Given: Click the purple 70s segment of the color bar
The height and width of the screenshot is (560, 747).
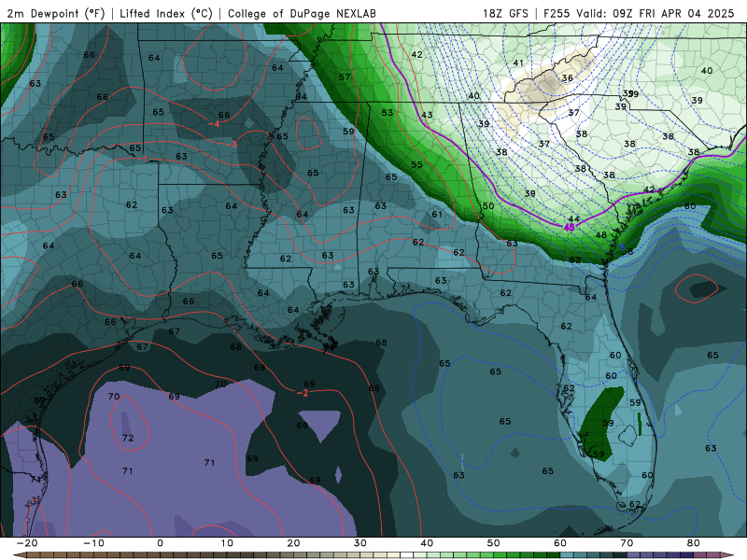Looking at the screenshot, I should coord(660,555).
